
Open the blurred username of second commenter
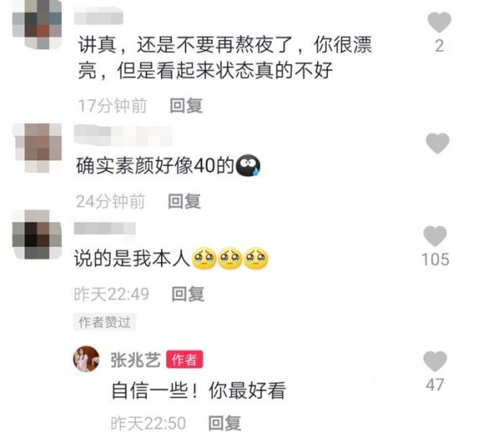tap(123, 136)
